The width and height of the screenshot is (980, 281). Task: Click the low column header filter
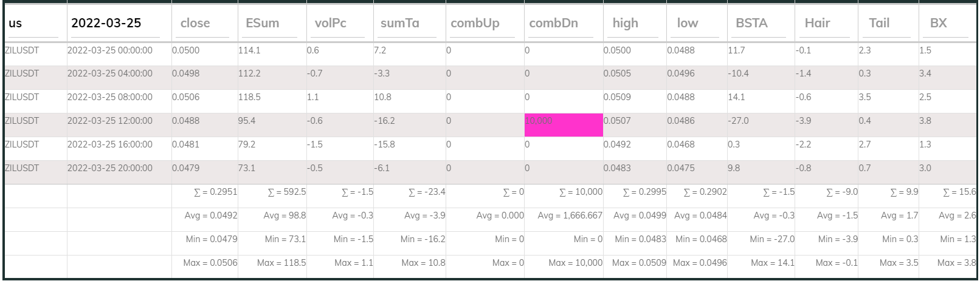pos(697,24)
